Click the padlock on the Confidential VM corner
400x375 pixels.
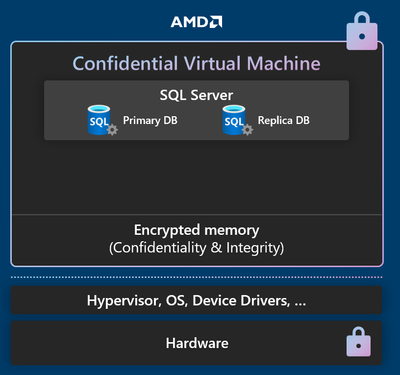click(x=362, y=31)
